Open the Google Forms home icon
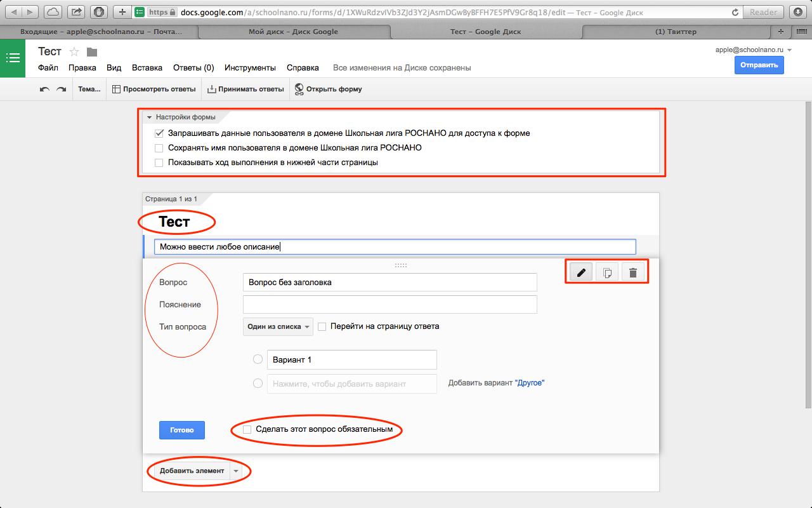Image resolution: width=812 pixels, height=508 pixels. 13,58
